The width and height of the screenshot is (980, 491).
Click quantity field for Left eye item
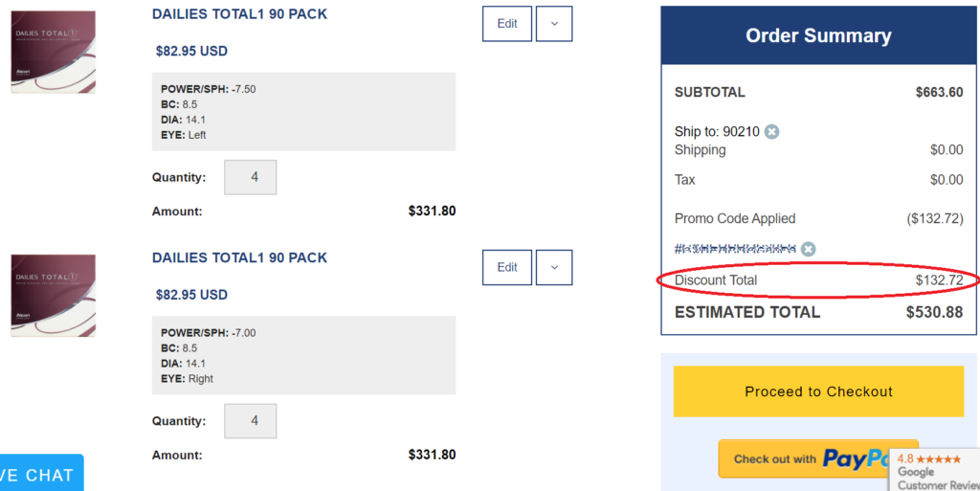pyautogui.click(x=250, y=177)
